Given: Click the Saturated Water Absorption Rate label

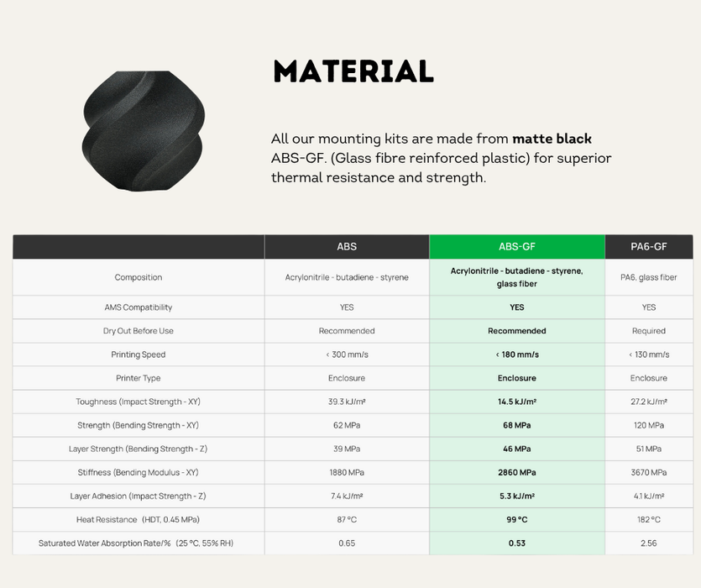Looking at the screenshot, I should (136, 543).
